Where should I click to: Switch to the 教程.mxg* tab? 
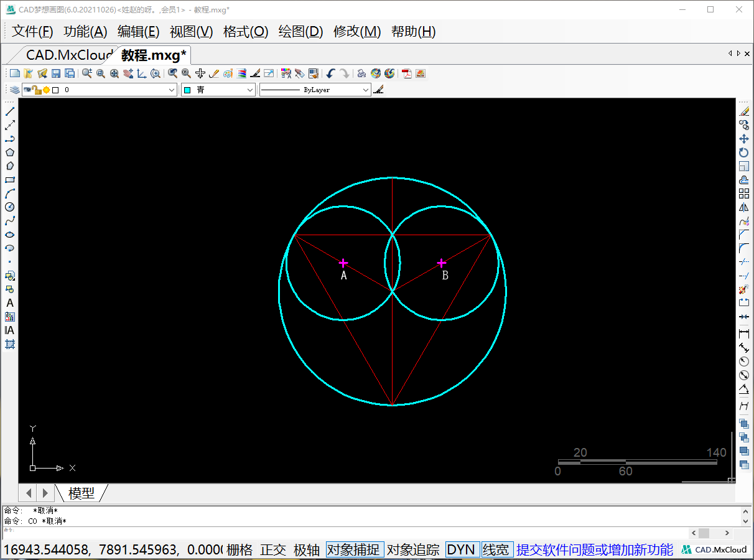[154, 55]
